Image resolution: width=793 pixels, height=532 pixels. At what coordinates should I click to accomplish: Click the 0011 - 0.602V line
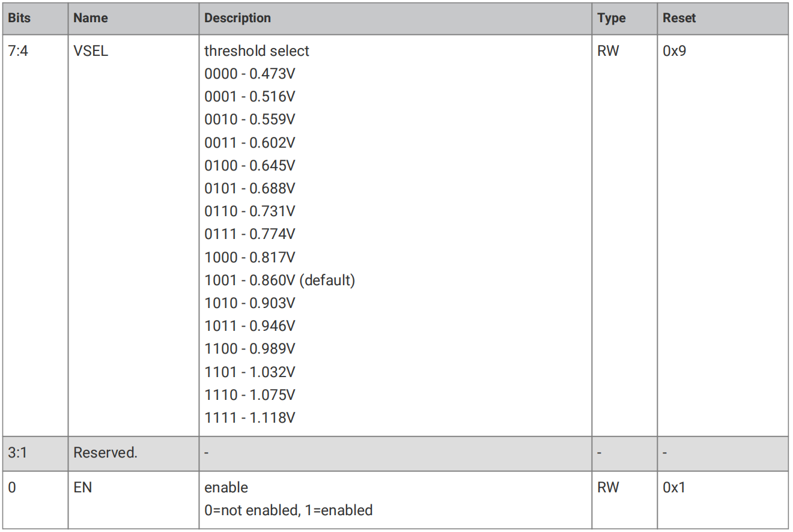click(x=250, y=142)
